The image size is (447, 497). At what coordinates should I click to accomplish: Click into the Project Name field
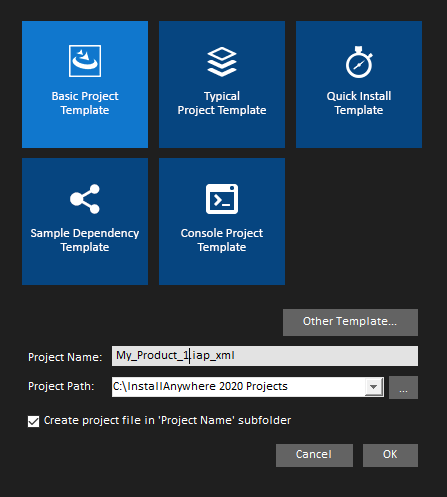tap(265, 356)
